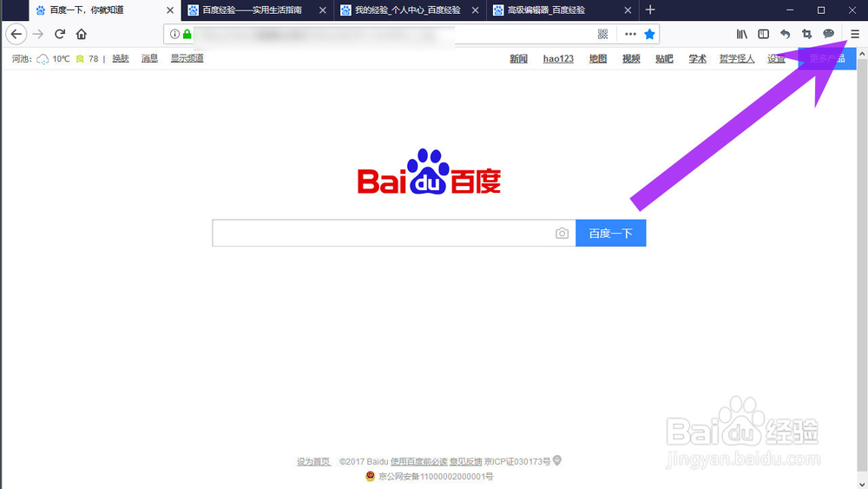Click the 百度一下 search button
The height and width of the screenshot is (489, 868).
pos(610,233)
